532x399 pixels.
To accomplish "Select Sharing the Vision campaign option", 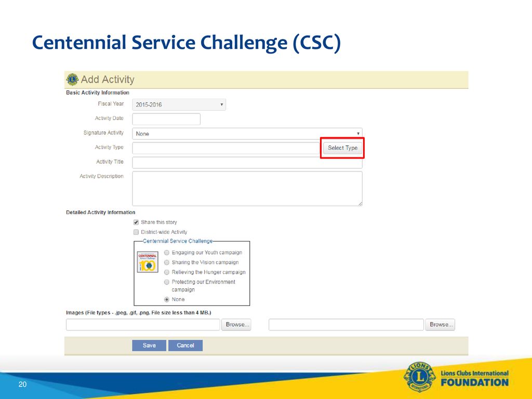I will (167, 262).
